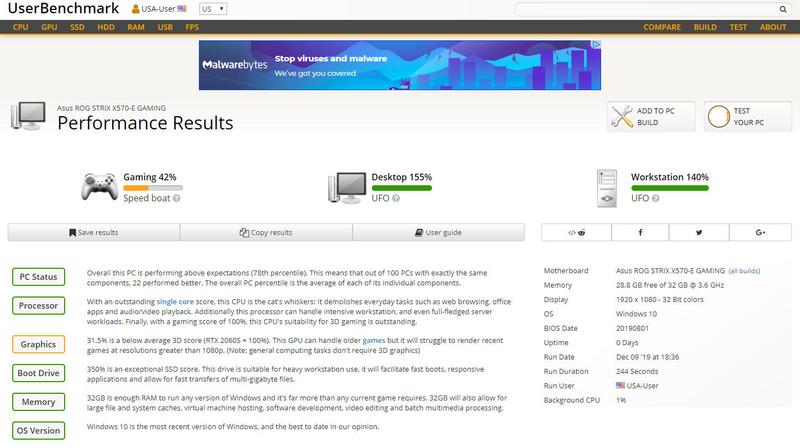Click the Background CPU '1%' value
The image size is (800, 448).
[621, 400]
